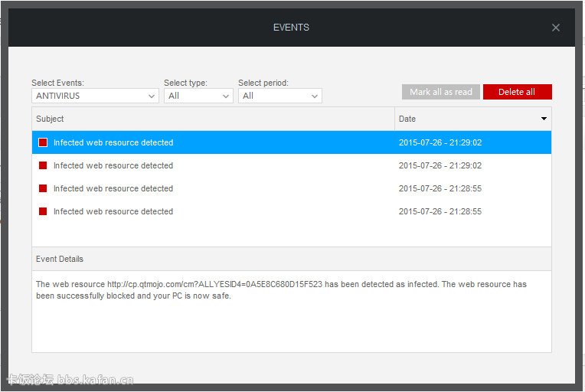The width and height of the screenshot is (585, 392).
Task: Click the red status icon in the last event row
Action: (x=43, y=211)
